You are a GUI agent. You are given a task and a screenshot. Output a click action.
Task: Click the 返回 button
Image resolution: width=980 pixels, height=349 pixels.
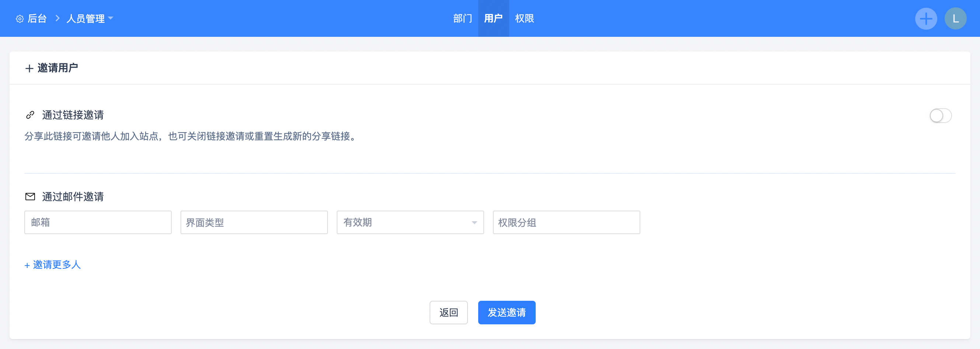448,313
